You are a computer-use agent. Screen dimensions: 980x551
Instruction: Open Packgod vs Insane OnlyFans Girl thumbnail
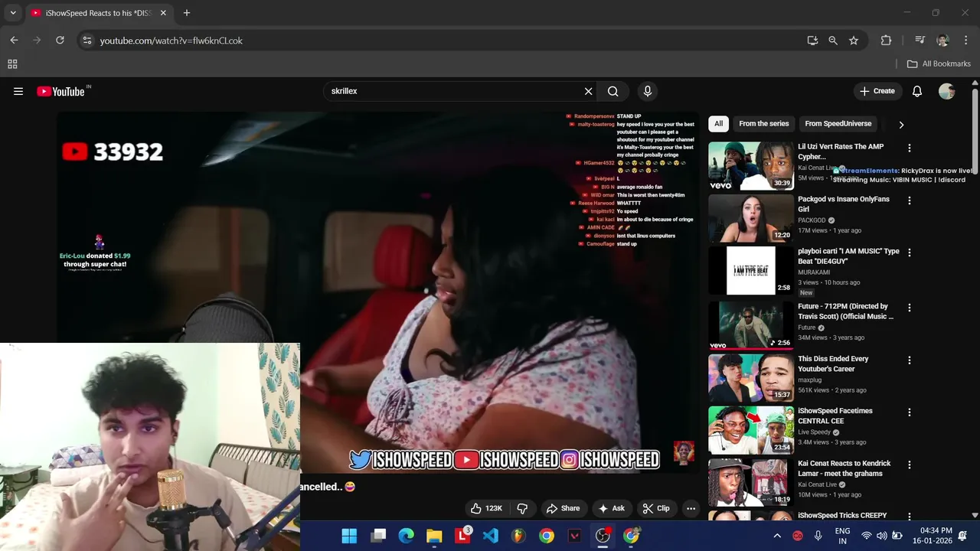750,218
